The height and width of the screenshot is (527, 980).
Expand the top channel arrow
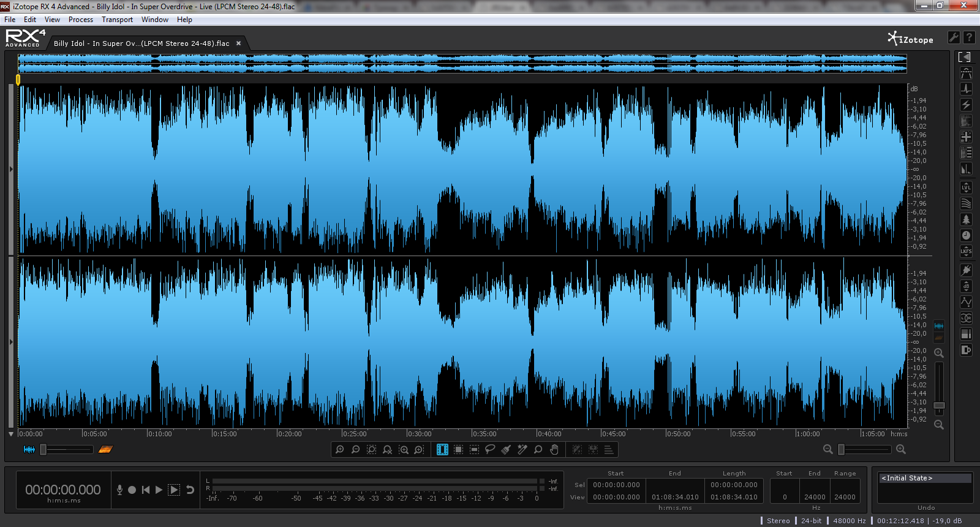(x=11, y=169)
